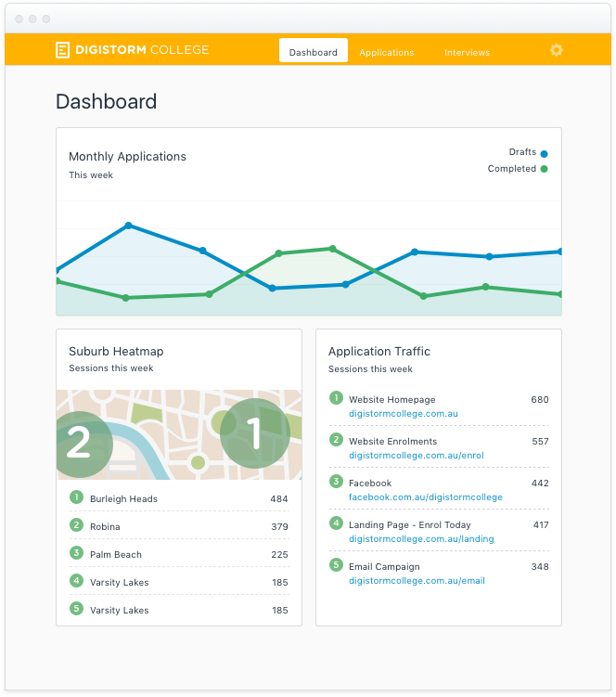Viewport: 616px width, 697px height.
Task: Switch to the Applications tab
Action: pyautogui.click(x=387, y=53)
